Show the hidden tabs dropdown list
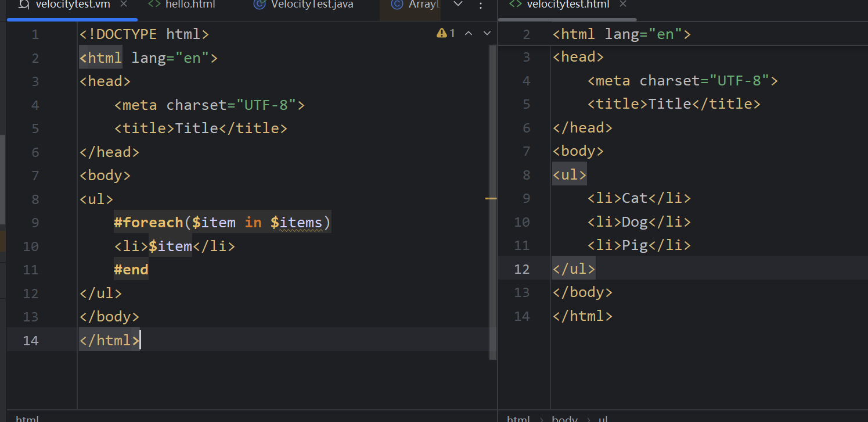This screenshot has height=422, width=868. pos(458,5)
